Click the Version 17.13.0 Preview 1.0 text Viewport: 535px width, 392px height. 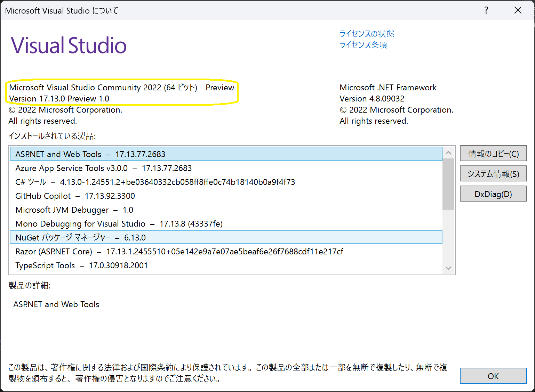tap(59, 99)
